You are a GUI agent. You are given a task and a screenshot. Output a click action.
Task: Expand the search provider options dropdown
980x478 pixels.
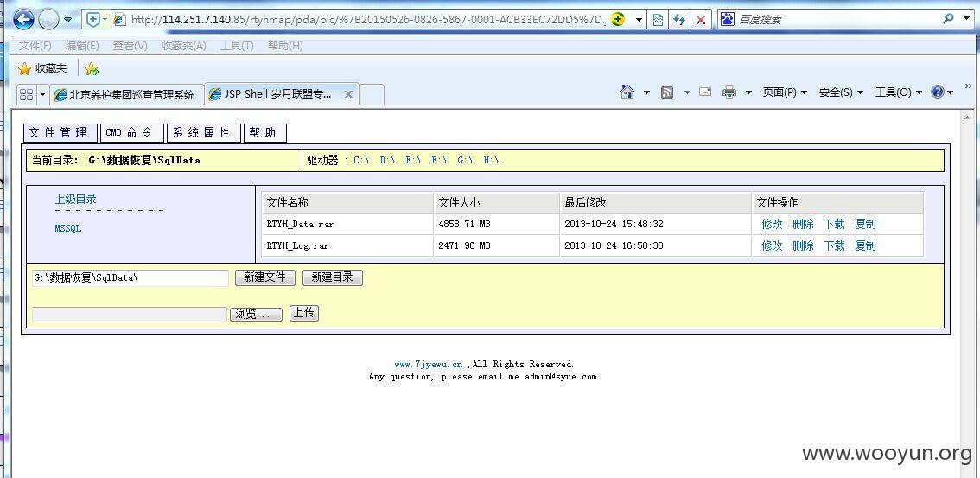tap(966, 19)
